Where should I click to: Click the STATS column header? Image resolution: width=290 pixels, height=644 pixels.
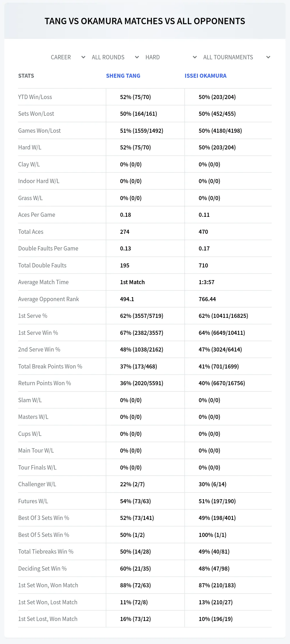tap(26, 76)
